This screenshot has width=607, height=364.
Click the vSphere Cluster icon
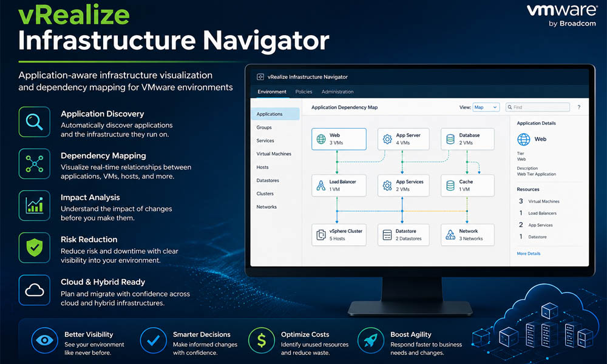point(321,235)
